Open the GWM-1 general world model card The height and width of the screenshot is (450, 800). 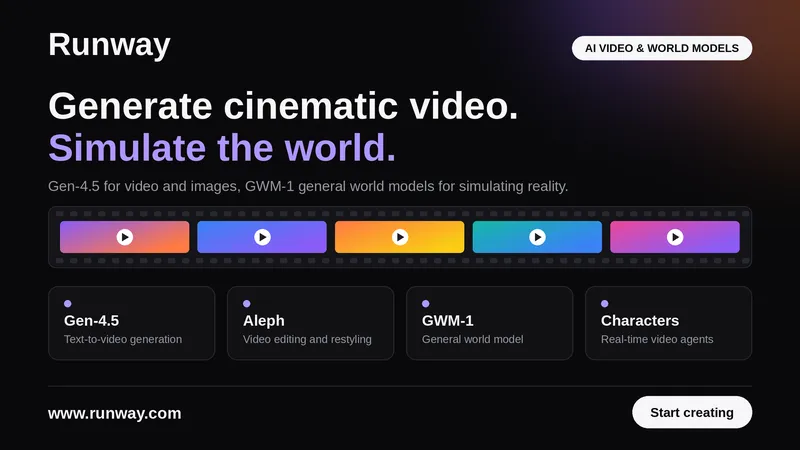[x=490, y=323]
